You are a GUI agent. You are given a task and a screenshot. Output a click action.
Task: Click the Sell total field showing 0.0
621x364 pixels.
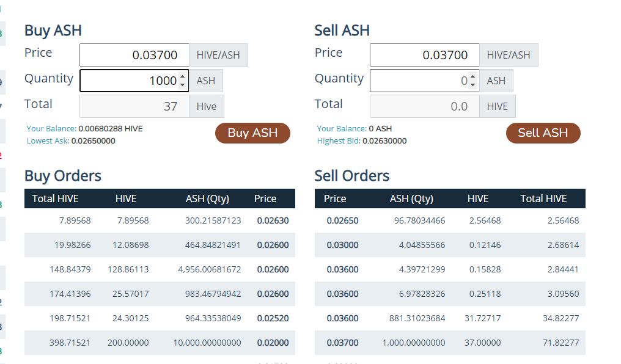[x=425, y=106]
